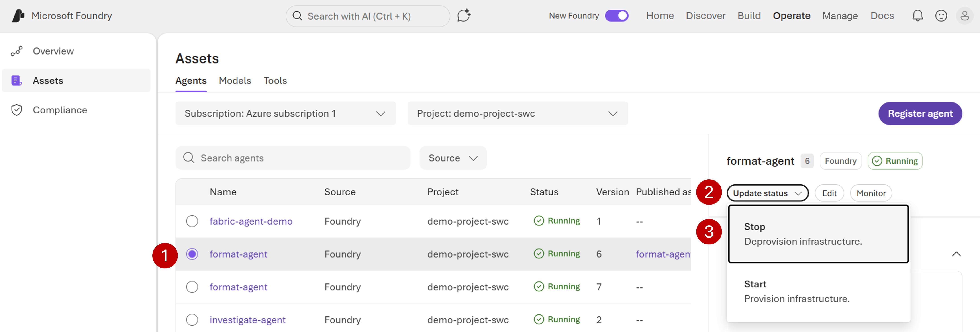Select the format-agent version 6 radio button
Screen dimensions: 980x332
pyautogui.click(x=192, y=254)
